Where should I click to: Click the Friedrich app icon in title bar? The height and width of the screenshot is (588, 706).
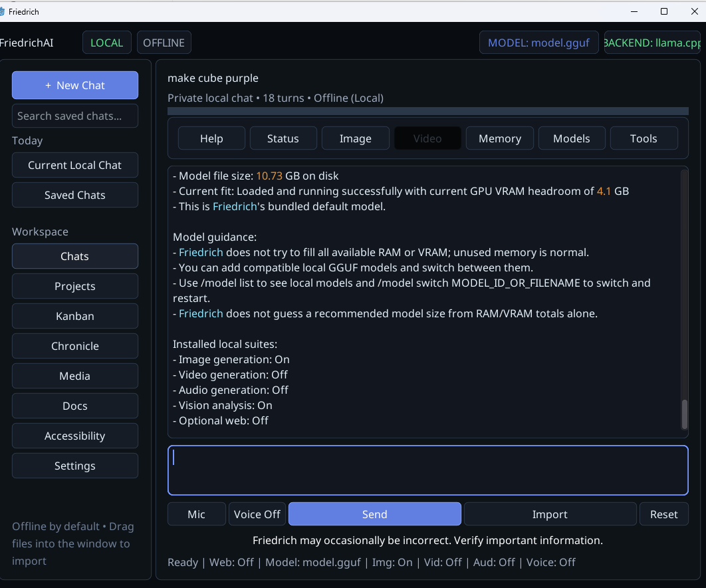[2, 11]
